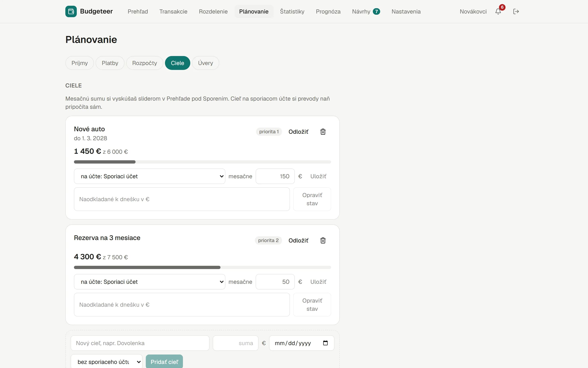Click Opraviť stav for Nové auto
Viewport: 588px width, 368px height.
[312, 199]
